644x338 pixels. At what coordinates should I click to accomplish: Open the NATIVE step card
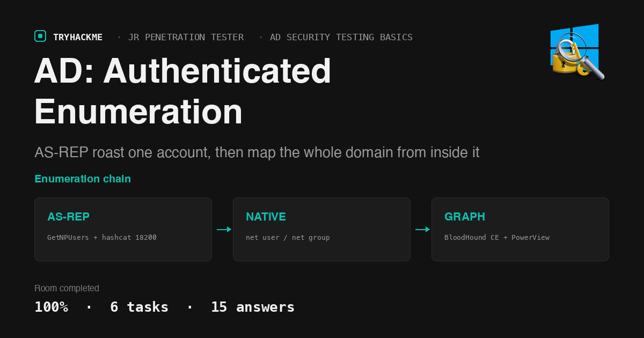(x=321, y=229)
